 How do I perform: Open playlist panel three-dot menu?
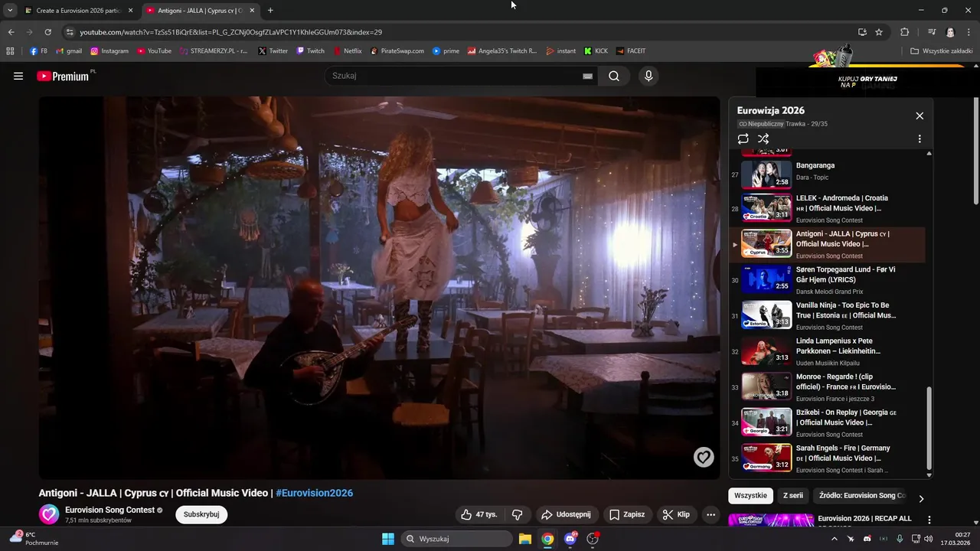tap(920, 139)
